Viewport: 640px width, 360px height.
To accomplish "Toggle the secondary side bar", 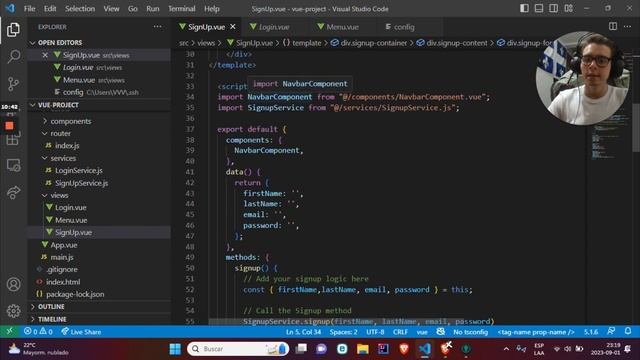I will pyautogui.click(x=553, y=8).
